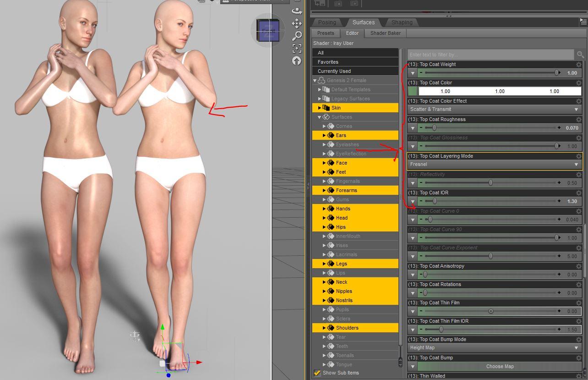Collapse the Surfaces tree node
This screenshot has width=588, height=380.
click(320, 117)
